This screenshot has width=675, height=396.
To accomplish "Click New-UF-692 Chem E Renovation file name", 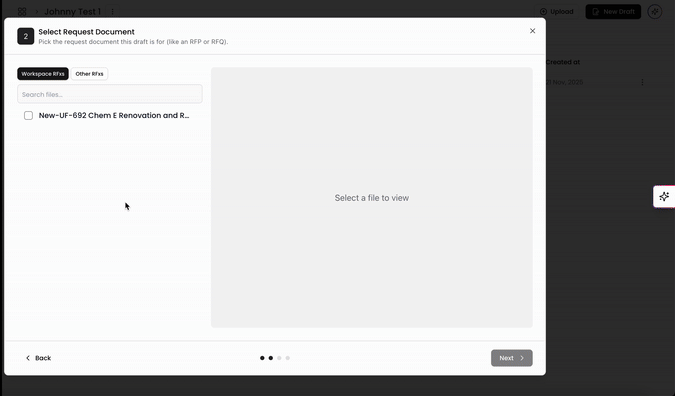I will (x=114, y=115).
